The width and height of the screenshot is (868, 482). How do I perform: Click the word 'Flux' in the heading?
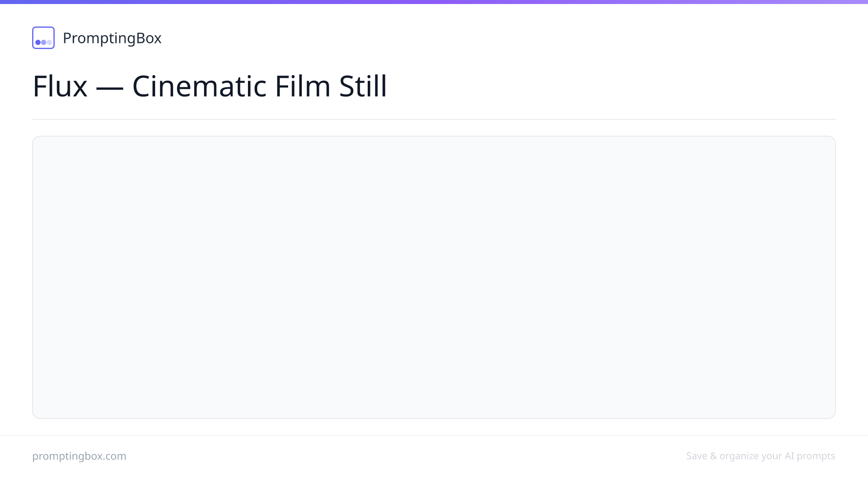click(x=60, y=86)
